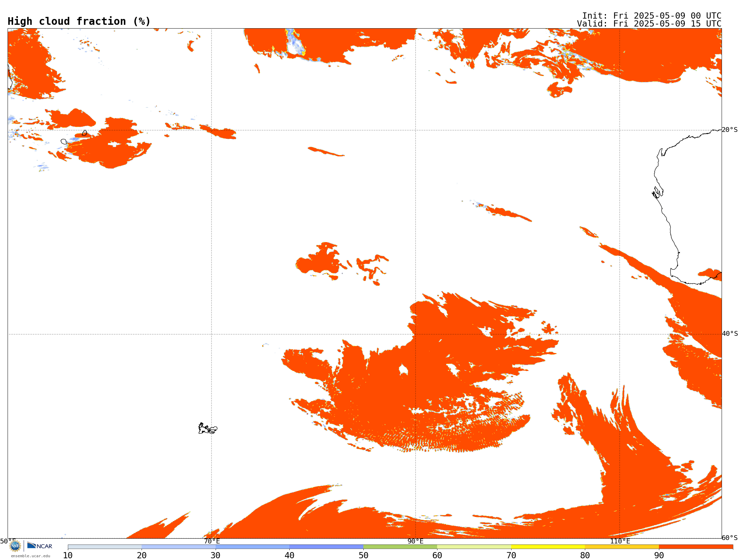Viewport: 744px width, 560px height.
Task: Click the 40°S latitude label
Action: (x=730, y=334)
